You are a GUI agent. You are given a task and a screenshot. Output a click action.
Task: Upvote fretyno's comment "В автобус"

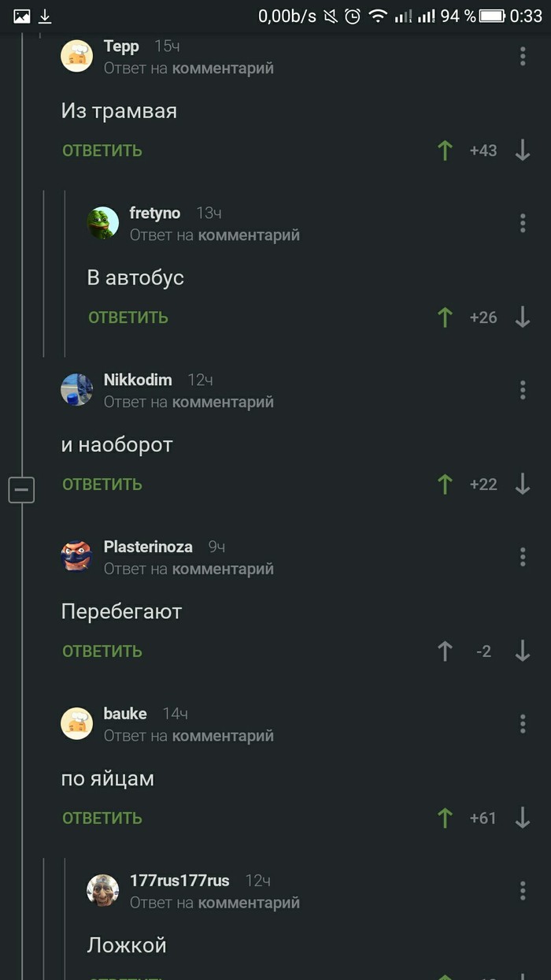pos(445,317)
